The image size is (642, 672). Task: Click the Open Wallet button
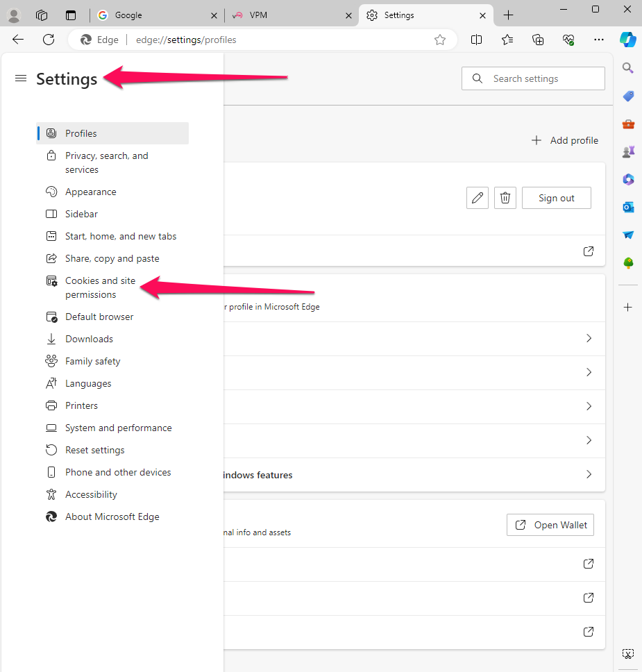coord(550,525)
